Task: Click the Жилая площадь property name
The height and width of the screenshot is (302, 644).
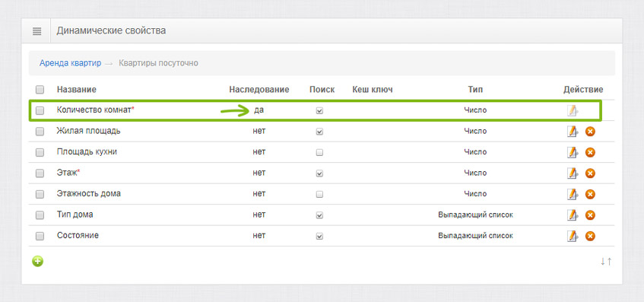Action: [89, 131]
